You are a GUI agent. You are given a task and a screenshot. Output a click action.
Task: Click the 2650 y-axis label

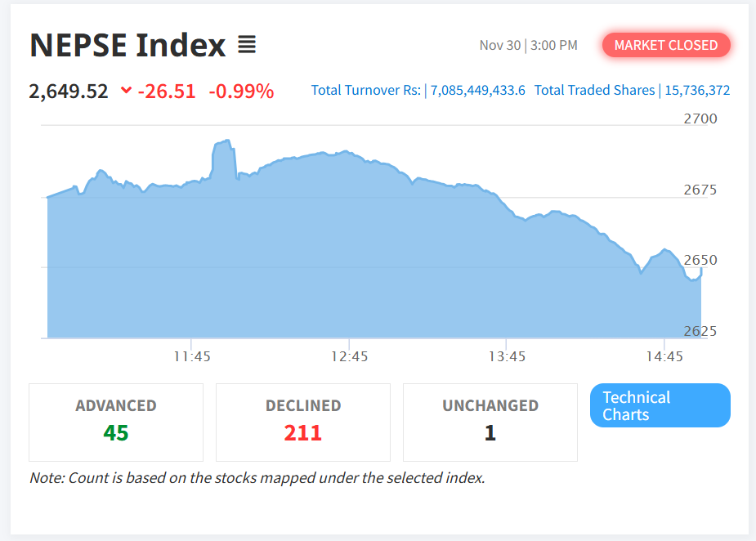(x=700, y=261)
